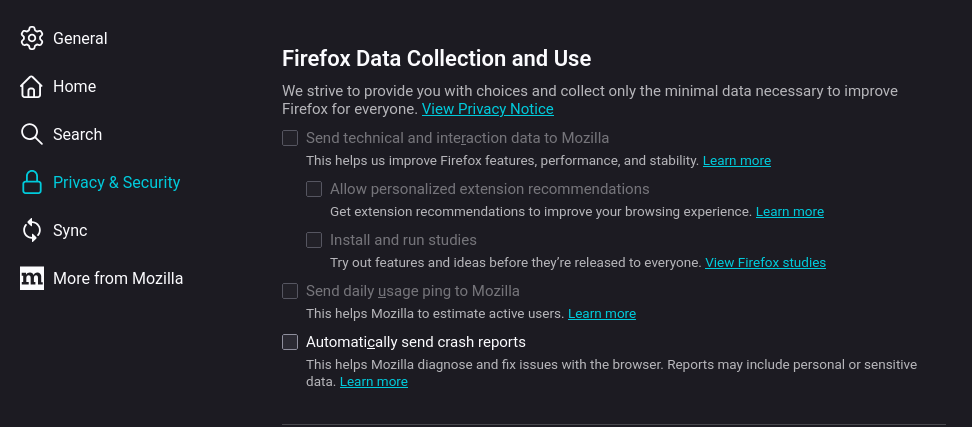Go to the Search settings label
Screen dimensions: 972x427
tap(77, 135)
